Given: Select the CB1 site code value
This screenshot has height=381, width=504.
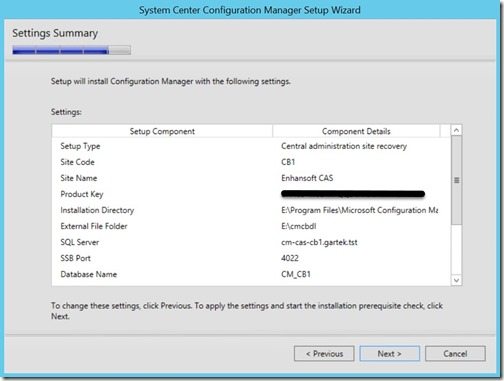Looking at the screenshot, I should tap(288, 162).
